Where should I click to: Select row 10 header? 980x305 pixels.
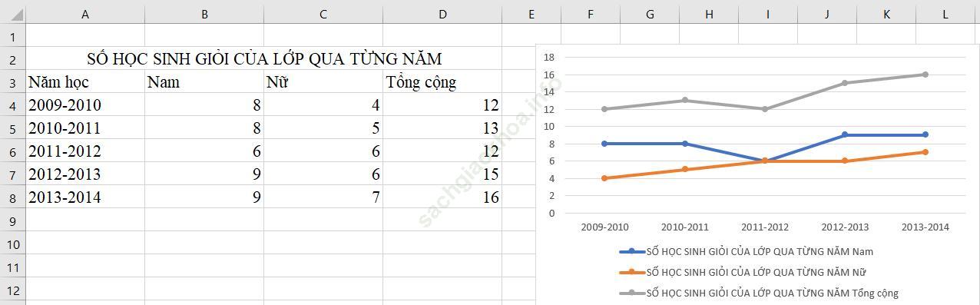coord(12,244)
